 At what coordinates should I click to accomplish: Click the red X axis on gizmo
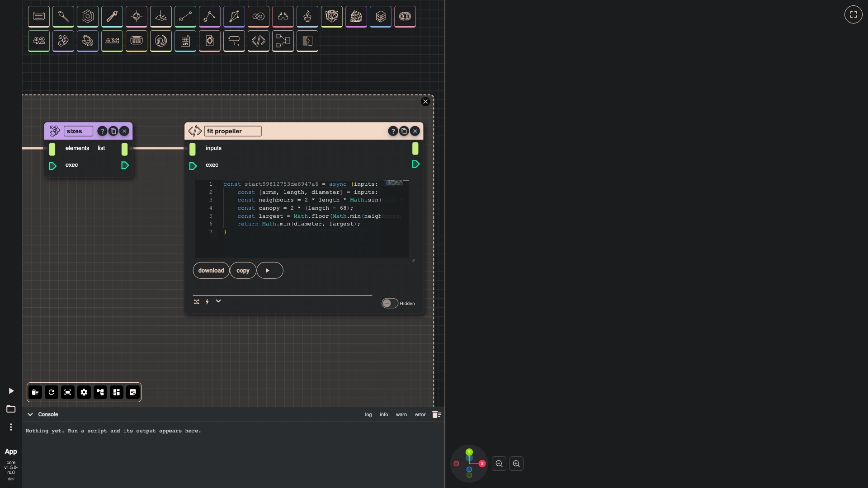click(x=482, y=464)
